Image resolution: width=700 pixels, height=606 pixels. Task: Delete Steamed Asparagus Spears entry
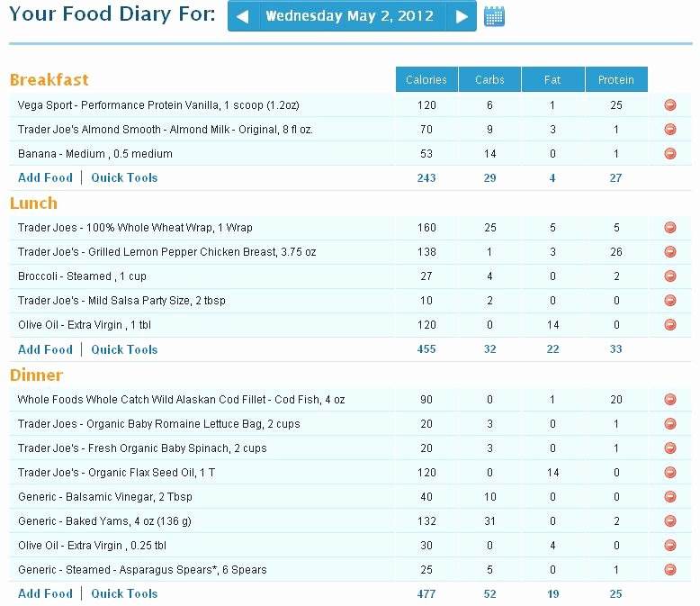pyautogui.click(x=670, y=569)
